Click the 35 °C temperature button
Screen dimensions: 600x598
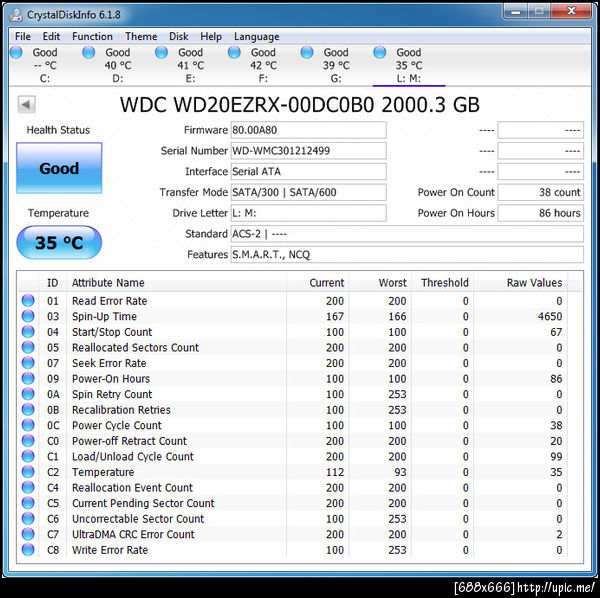(x=59, y=243)
